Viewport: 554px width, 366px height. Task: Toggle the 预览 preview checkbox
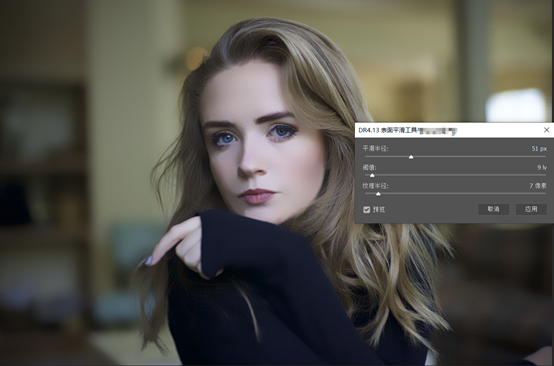367,210
